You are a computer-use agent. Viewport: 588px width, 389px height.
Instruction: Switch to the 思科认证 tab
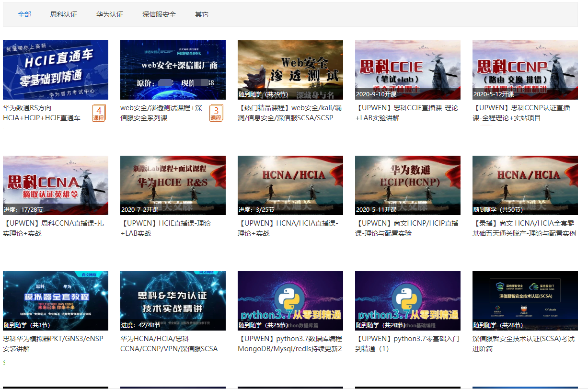click(64, 15)
